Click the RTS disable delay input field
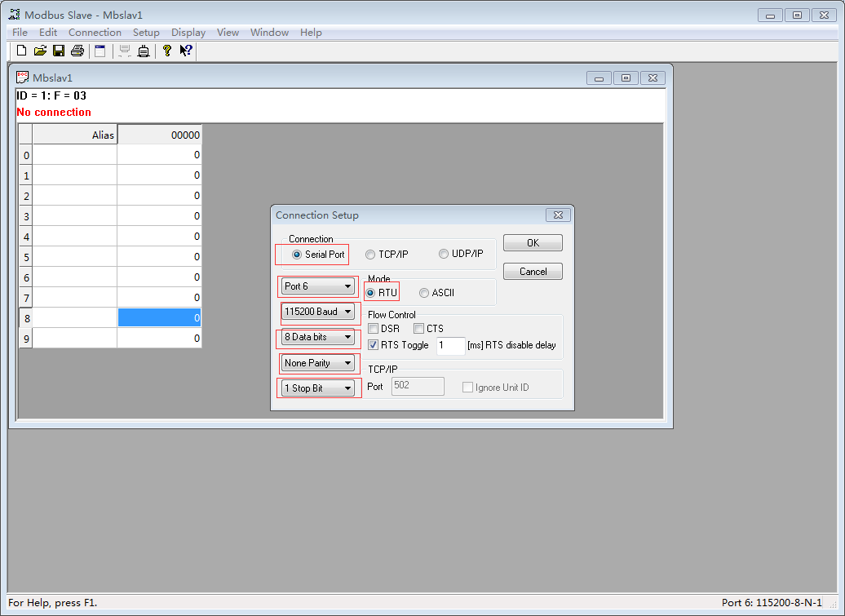Image resolution: width=845 pixels, height=616 pixels. tap(450, 346)
